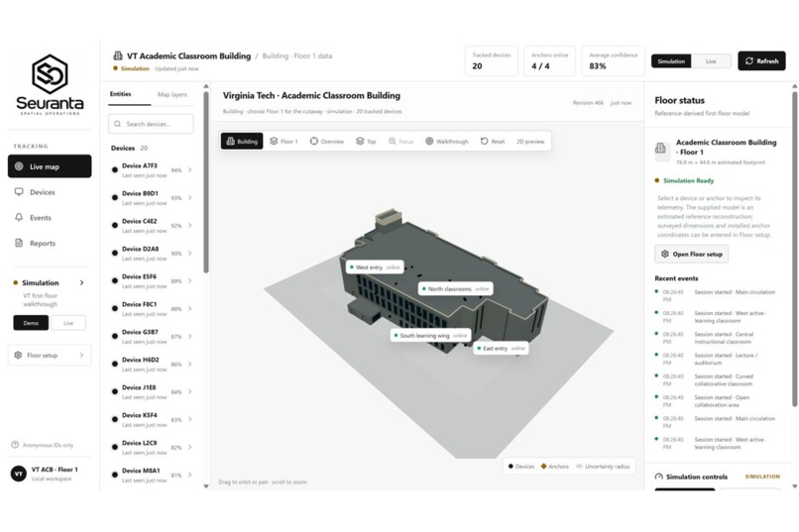Click the building icon in the Floor status card
Image resolution: width=799 pixels, height=532 pixels.
click(661, 149)
